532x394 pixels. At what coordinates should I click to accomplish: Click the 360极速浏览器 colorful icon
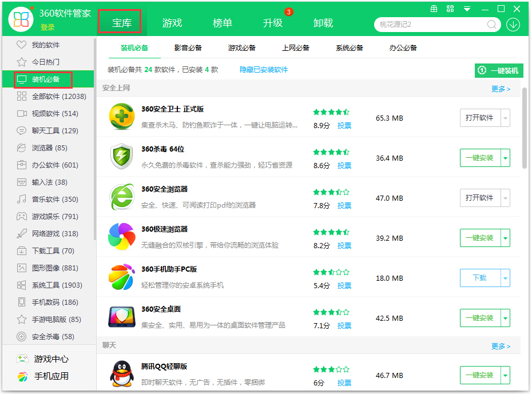pyautogui.click(x=122, y=236)
